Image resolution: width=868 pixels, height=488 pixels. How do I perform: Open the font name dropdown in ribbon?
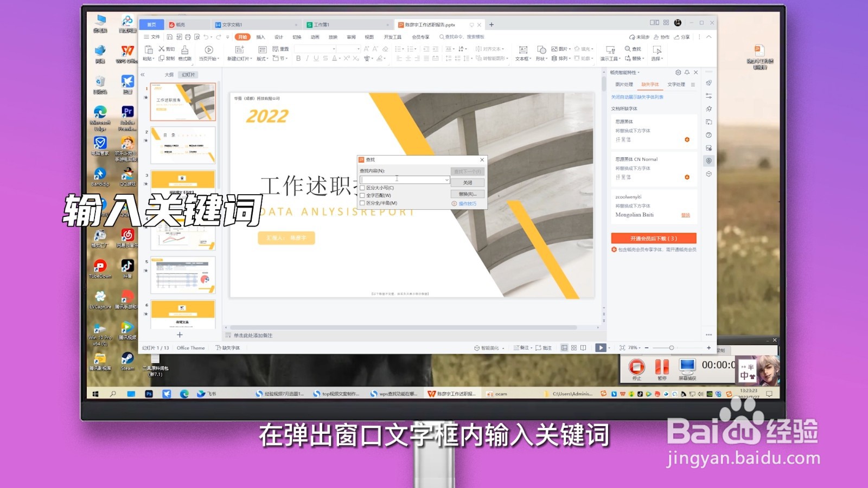click(x=334, y=49)
